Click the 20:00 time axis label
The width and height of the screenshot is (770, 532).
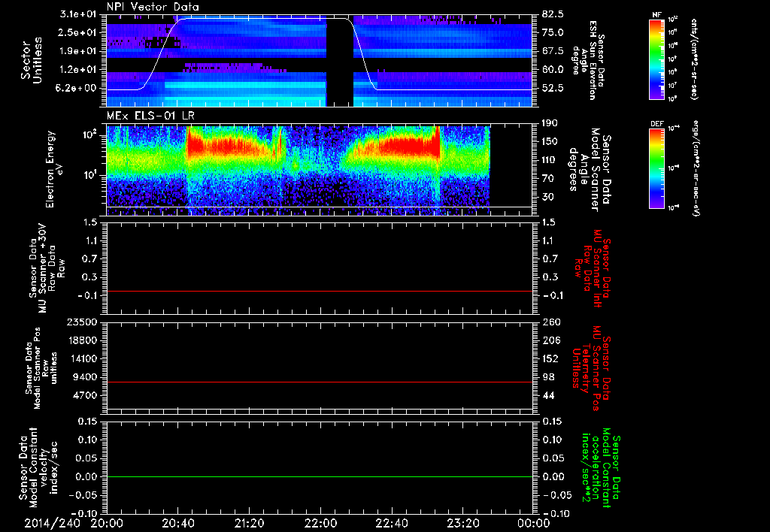click(107, 523)
